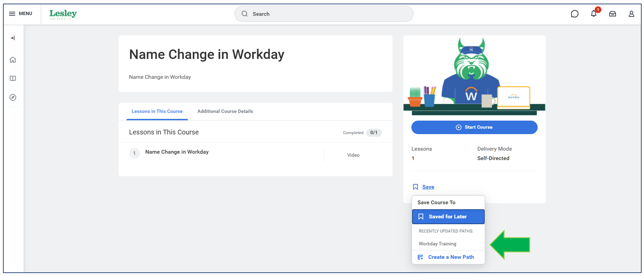Open the book icon in sidebar
Image resolution: width=644 pixels, height=276 pixels.
(x=13, y=78)
